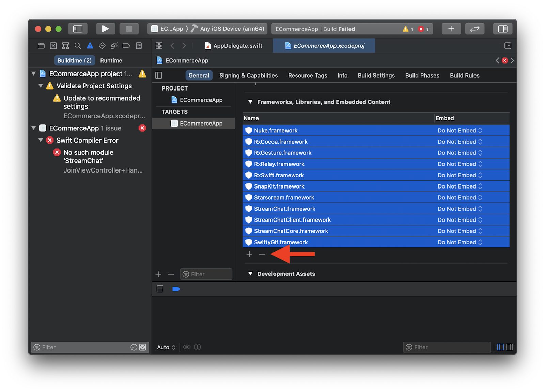This screenshot has width=545, height=392.
Task: Switch to the Runtime issues filter
Action: coord(111,60)
